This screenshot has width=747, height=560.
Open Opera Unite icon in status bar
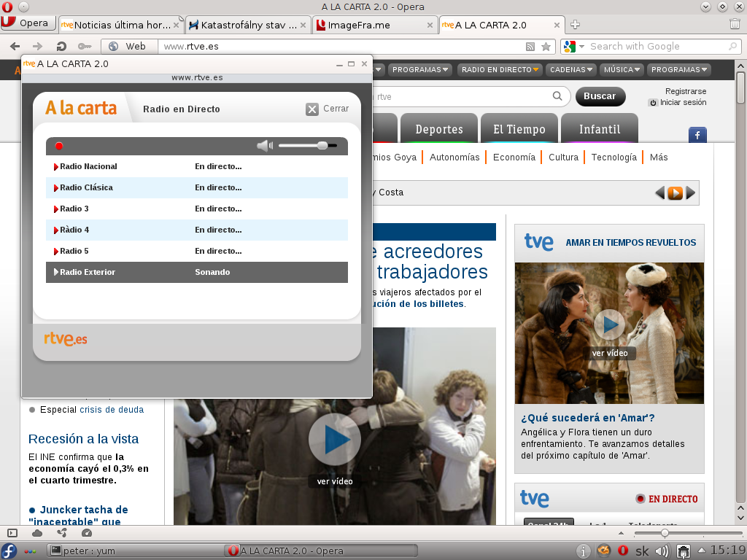62,533
